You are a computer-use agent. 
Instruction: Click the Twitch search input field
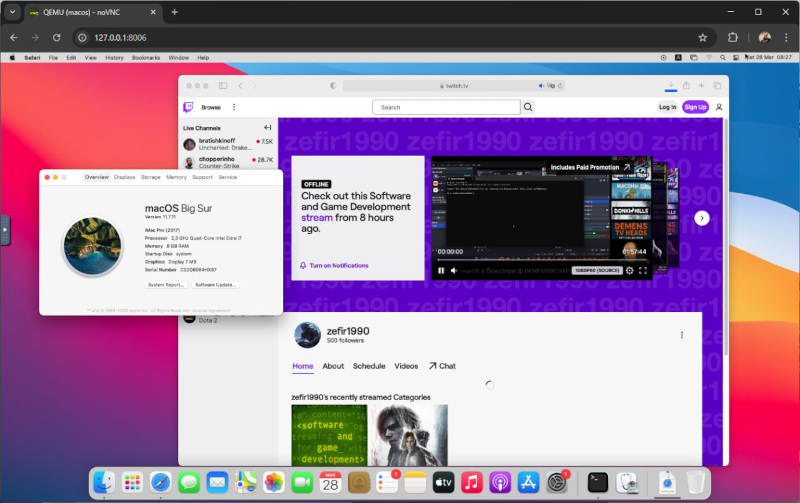tap(445, 107)
